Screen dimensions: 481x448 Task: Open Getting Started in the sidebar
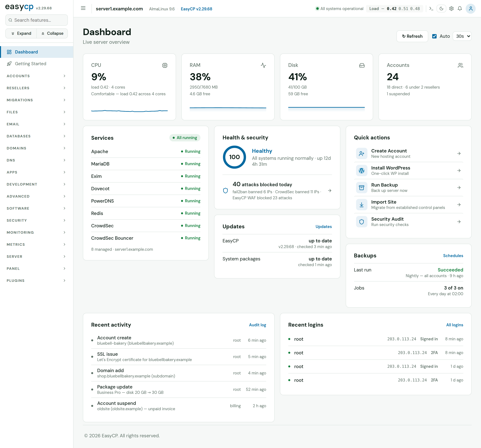point(37,64)
